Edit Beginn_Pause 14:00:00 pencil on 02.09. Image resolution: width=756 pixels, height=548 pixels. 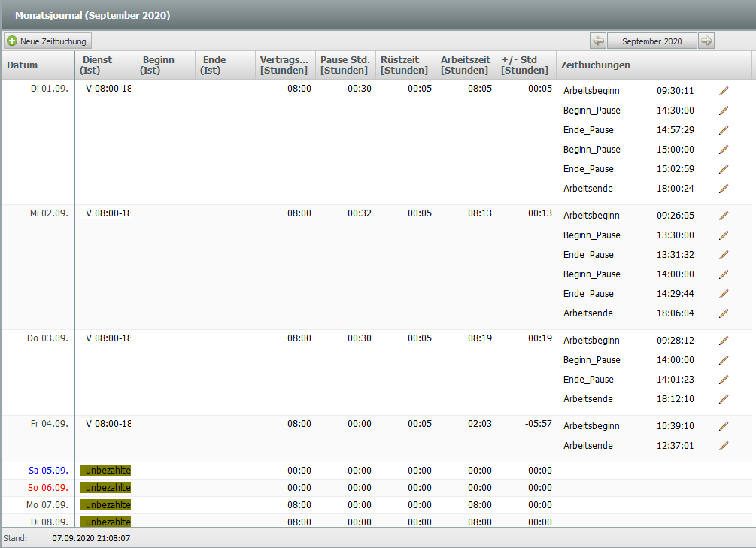coord(724,274)
